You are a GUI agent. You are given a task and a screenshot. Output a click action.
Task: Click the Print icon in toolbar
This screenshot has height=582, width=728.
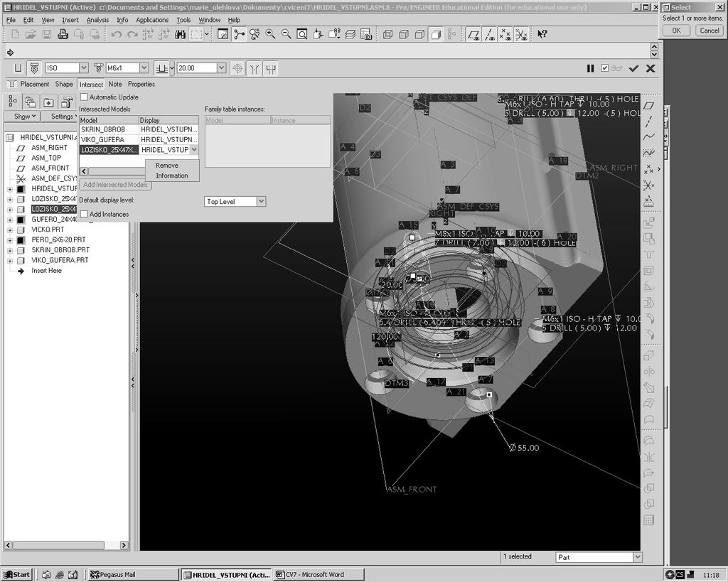[63, 34]
